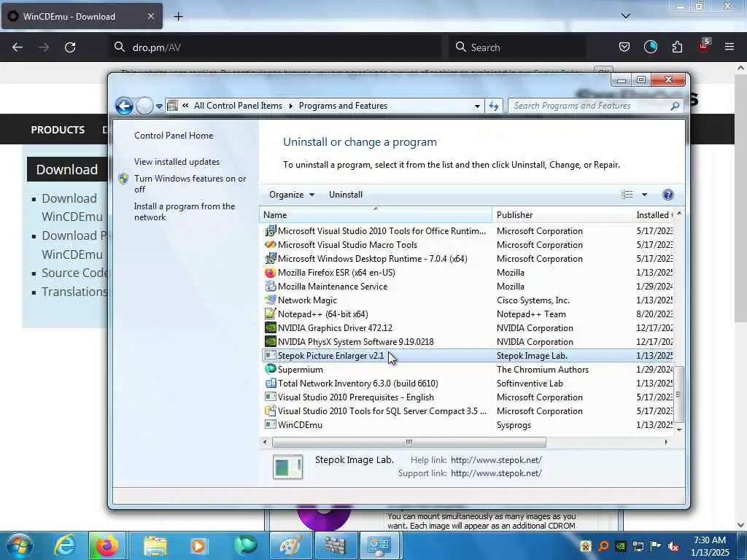Image resolution: width=747 pixels, height=560 pixels.
Task: Open the Organize menu
Action: tap(292, 195)
